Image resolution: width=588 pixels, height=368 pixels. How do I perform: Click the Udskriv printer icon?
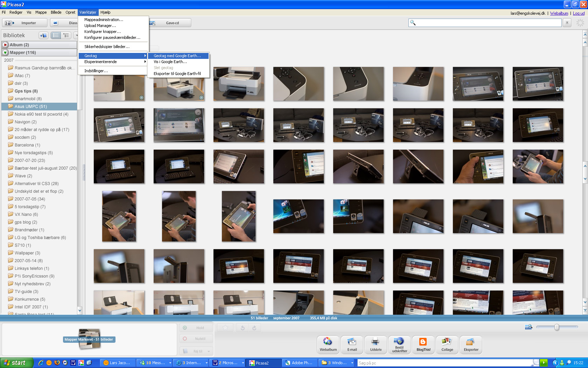(376, 345)
